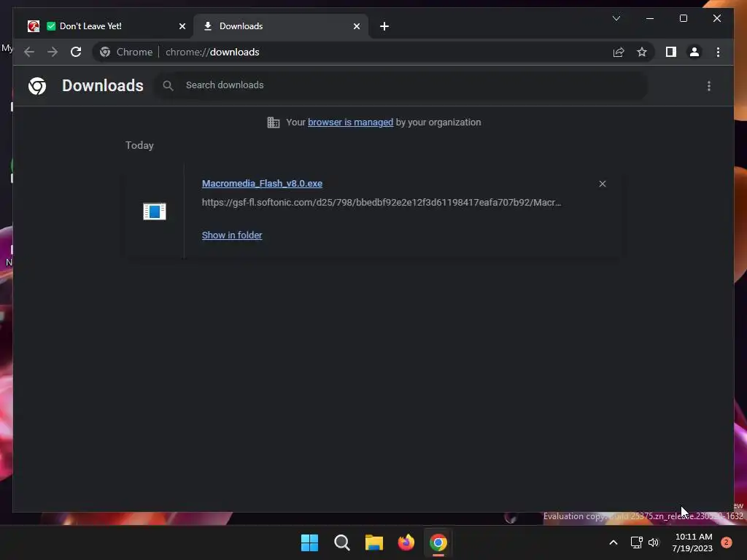747x560 pixels.
Task: Open the clock and date panel
Action: (693, 542)
